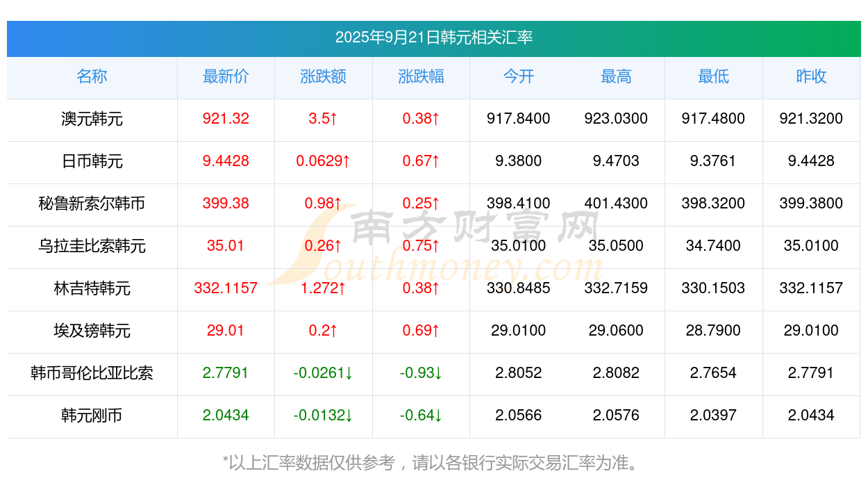
Task: Select latest price 35.01
Action: 226,246
